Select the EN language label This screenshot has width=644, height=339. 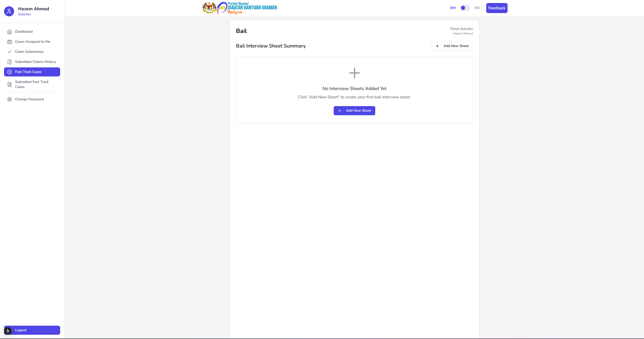(x=477, y=8)
